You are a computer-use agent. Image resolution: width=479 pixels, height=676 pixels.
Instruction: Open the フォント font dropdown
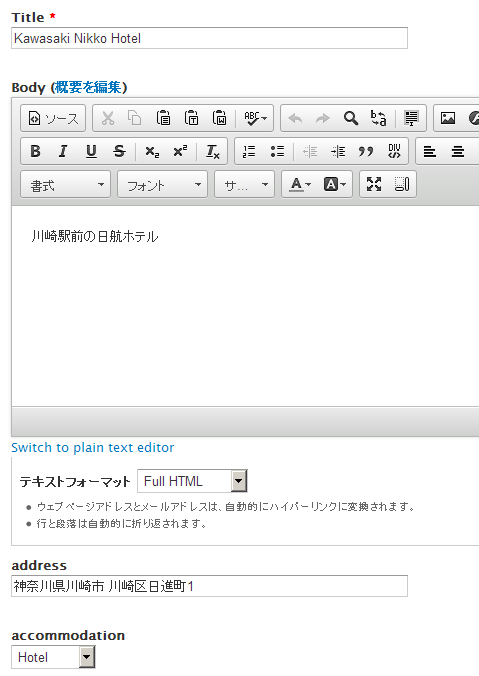(x=163, y=185)
